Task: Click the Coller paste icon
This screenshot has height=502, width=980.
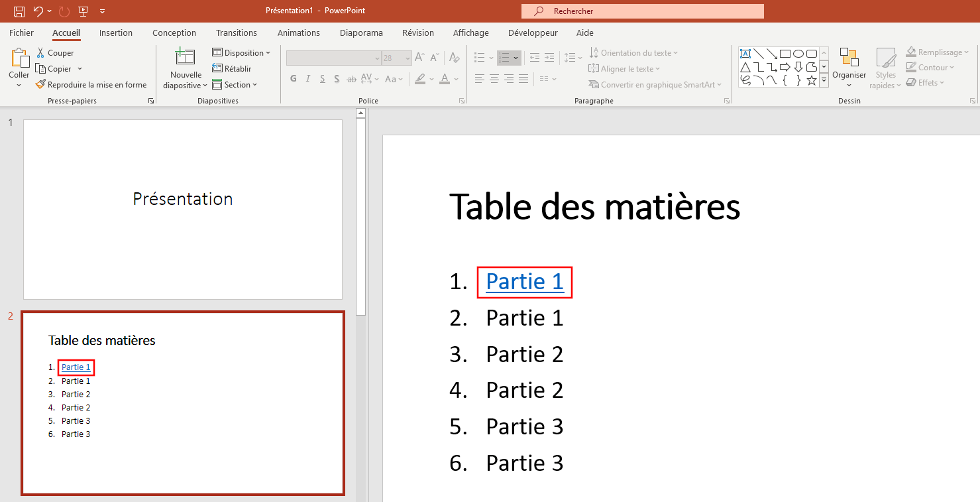Action: tap(19, 58)
